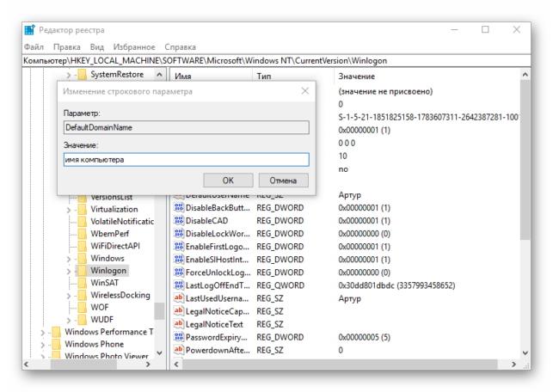Open the Вид menu

96,47
